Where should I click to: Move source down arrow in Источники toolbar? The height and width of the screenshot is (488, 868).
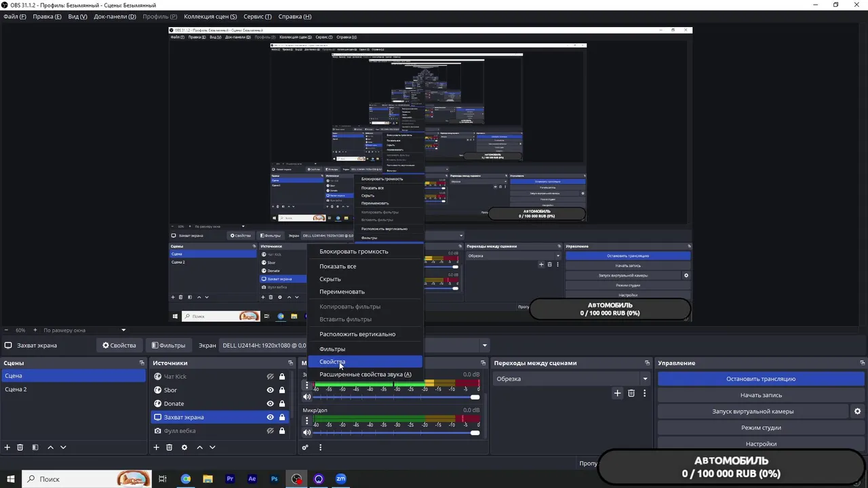[212, 447]
